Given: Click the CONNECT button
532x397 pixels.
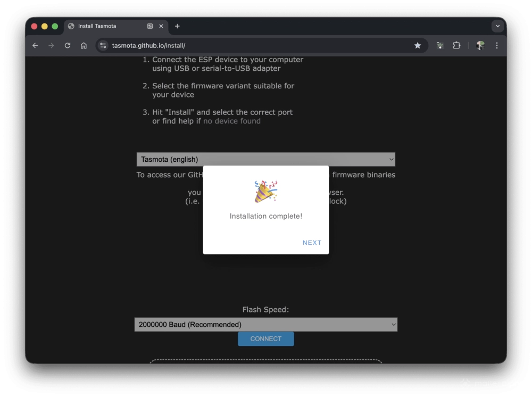Looking at the screenshot, I should [x=265, y=338].
